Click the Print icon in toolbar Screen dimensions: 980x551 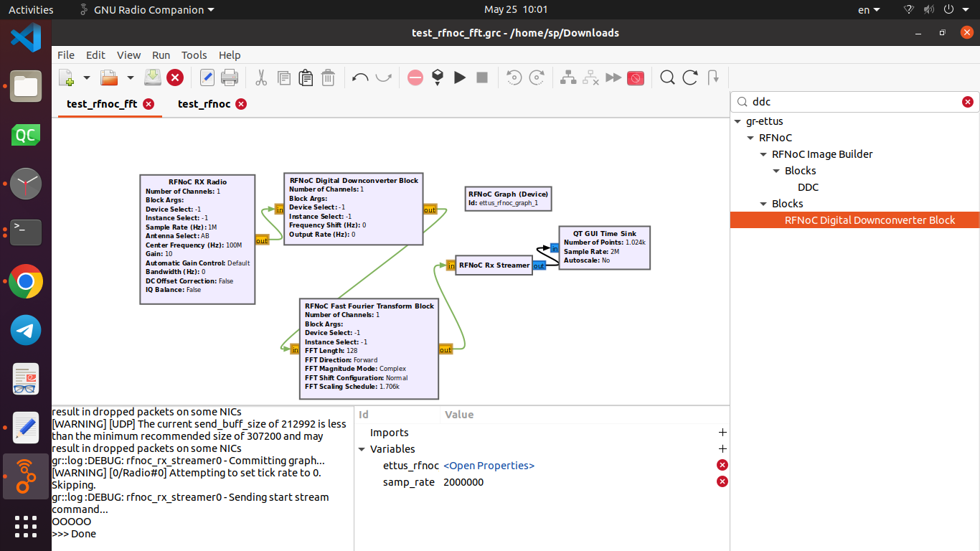tap(230, 77)
